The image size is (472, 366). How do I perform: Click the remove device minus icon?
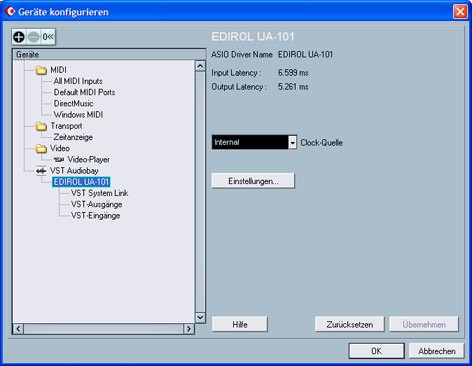coord(33,37)
